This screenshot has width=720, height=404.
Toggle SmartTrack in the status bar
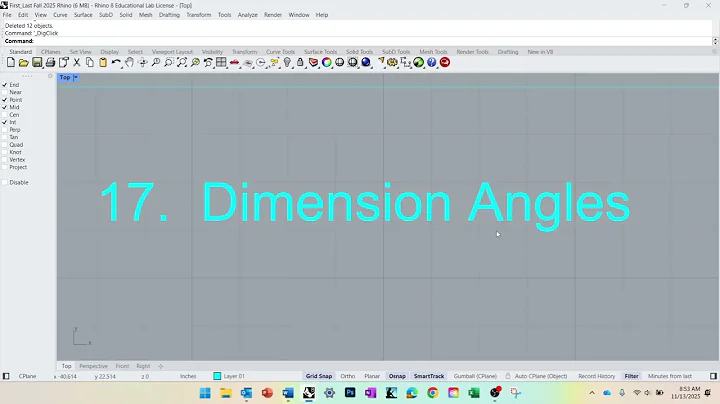(x=429, y=376)
